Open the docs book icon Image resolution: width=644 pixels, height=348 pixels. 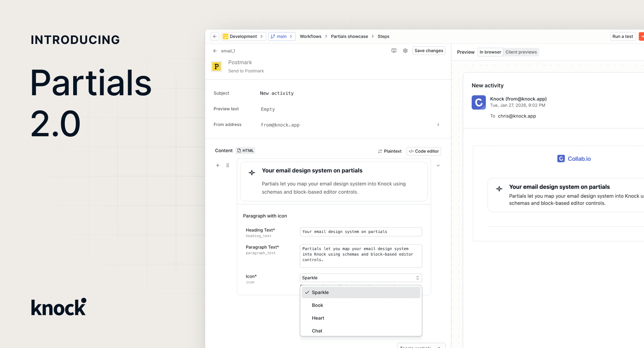394,51
